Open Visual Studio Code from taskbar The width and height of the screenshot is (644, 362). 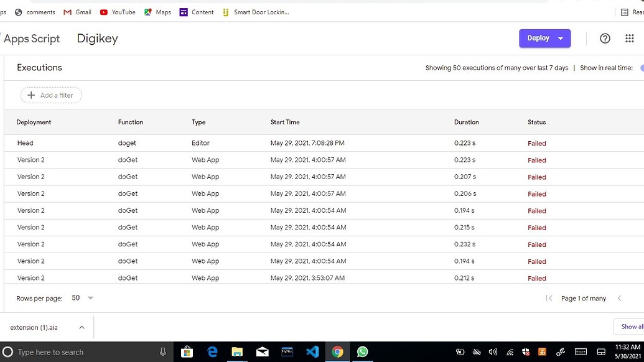point(312,352)
